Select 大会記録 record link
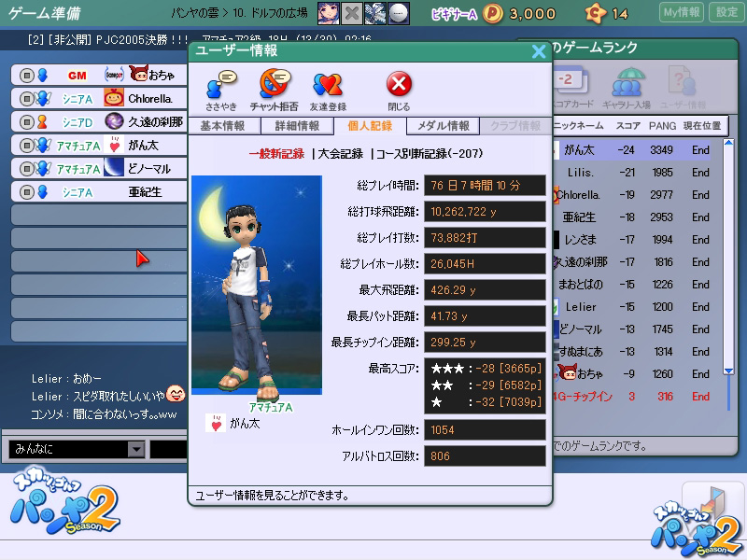This screenshot has height=560, width=747. [x=340, y=154]
